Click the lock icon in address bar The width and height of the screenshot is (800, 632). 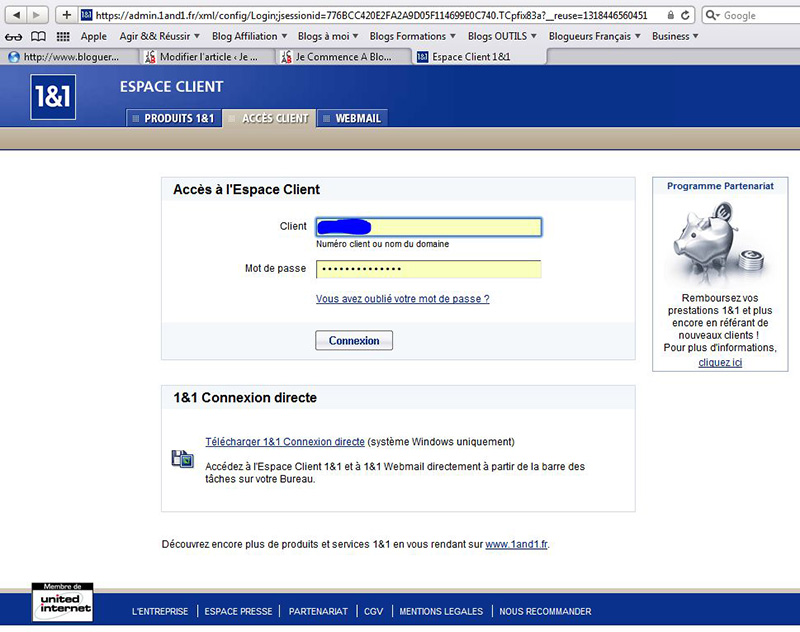tap(670, 15)
